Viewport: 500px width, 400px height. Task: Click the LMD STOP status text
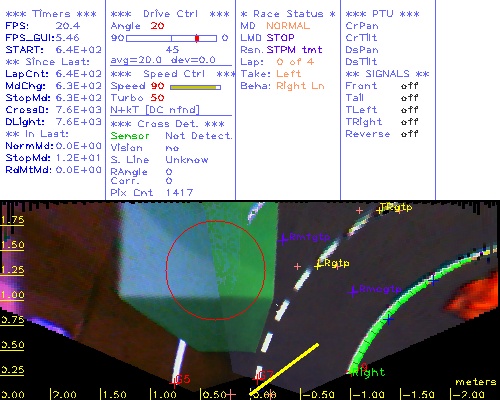click(x=267, y=38)
